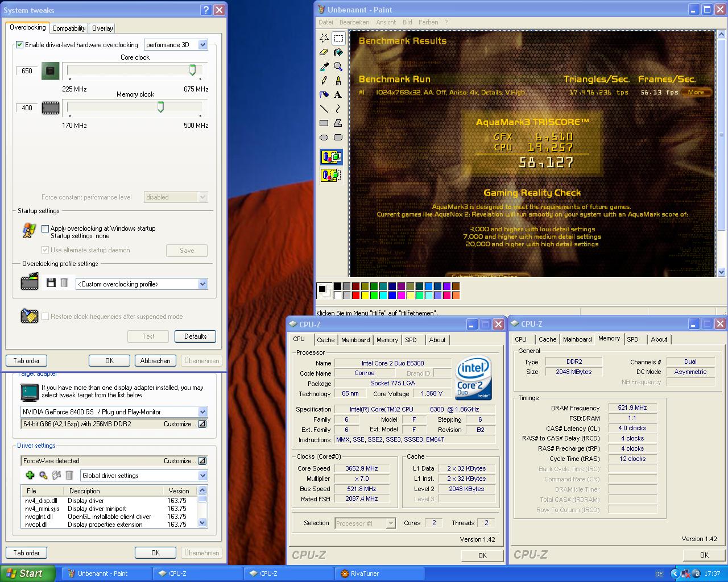
Task: Open the Processor #1 selection dropdown in CPU-Z
Action: pos(391,523)
